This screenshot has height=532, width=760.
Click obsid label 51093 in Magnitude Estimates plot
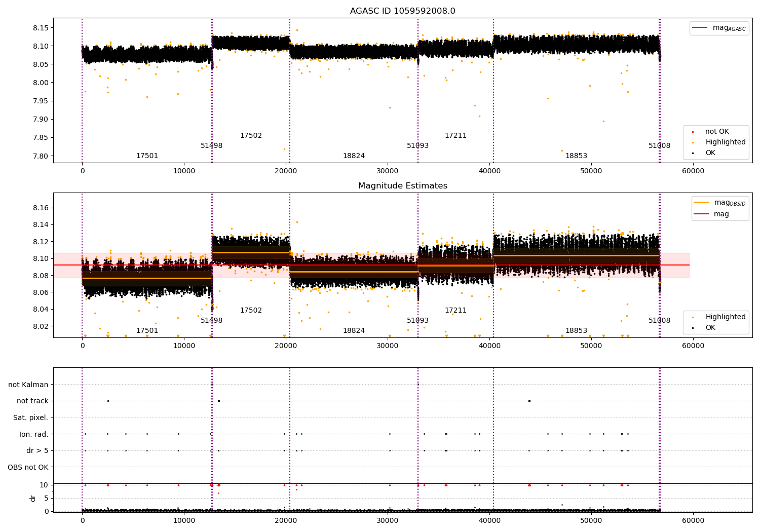418,321
